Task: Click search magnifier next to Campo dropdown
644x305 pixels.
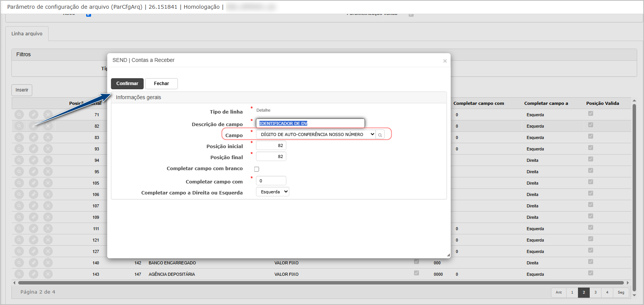Action: point(380,134)
